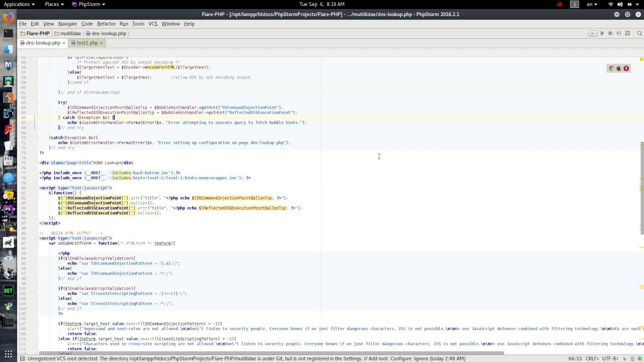The height and width of the screenshot is (362, 644).
Task: Click Configure link in status bar
Action: click(400, 358)
